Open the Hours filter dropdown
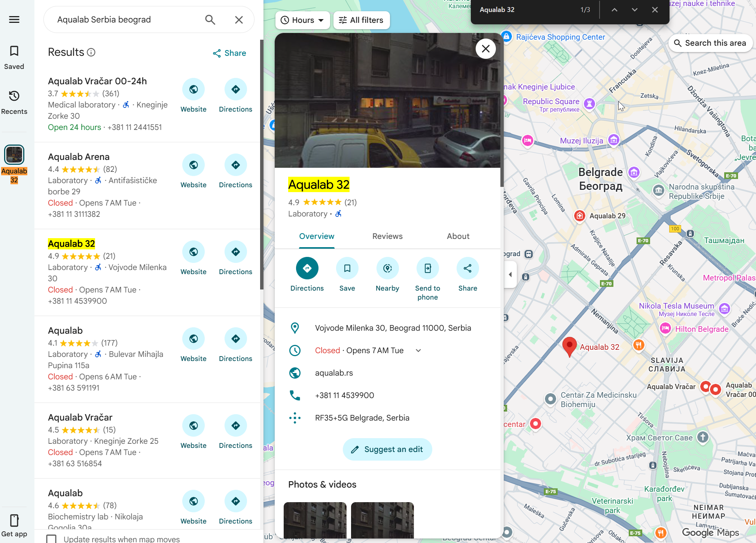This screenshot has height=543, width=756. 302,20
